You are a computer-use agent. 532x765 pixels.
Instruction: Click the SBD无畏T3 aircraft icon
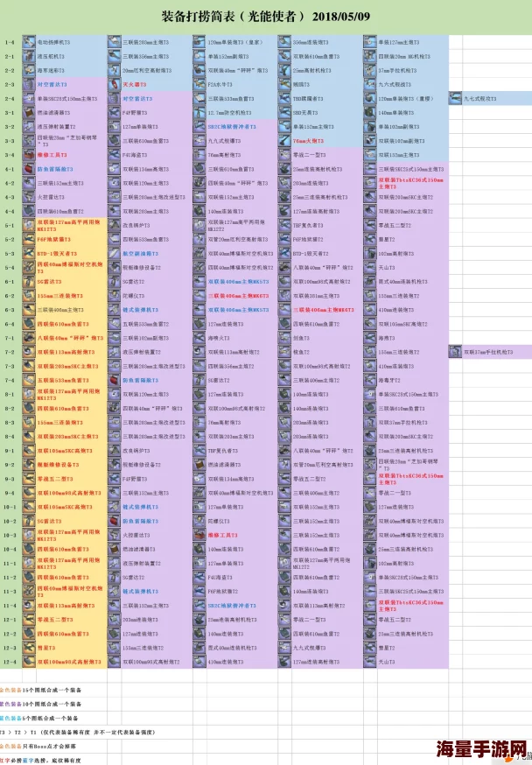284,113
